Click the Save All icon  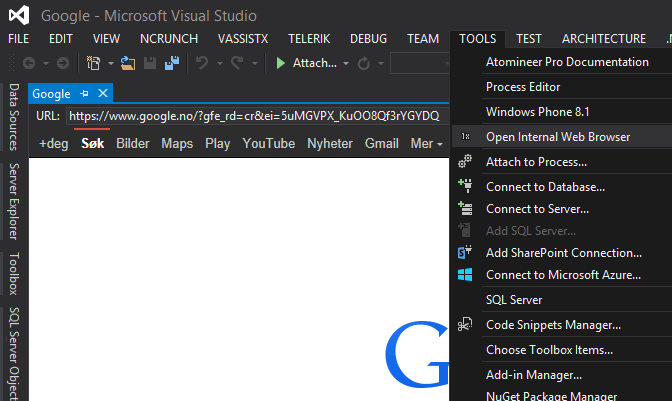click(172, 63)
